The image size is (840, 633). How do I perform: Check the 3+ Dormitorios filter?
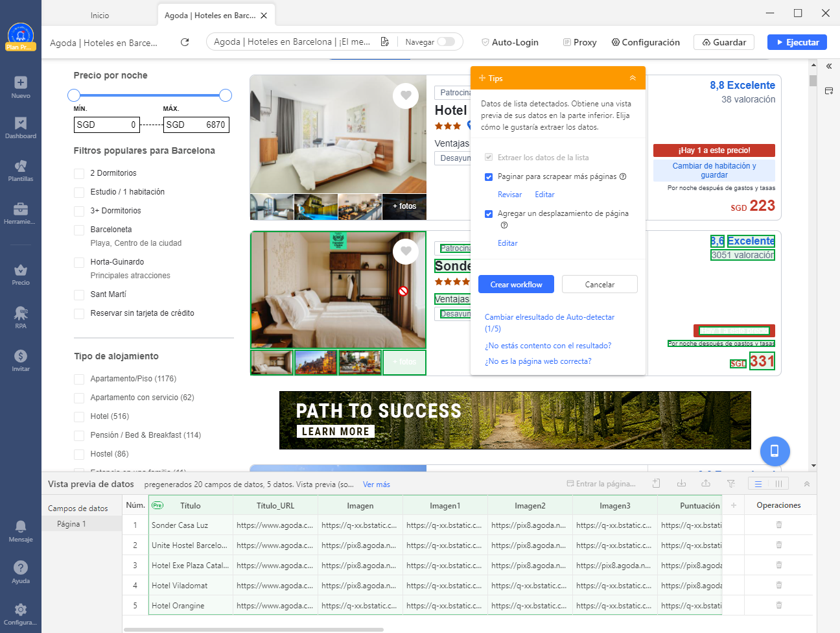pyautogui.click(x=79, y=211)
